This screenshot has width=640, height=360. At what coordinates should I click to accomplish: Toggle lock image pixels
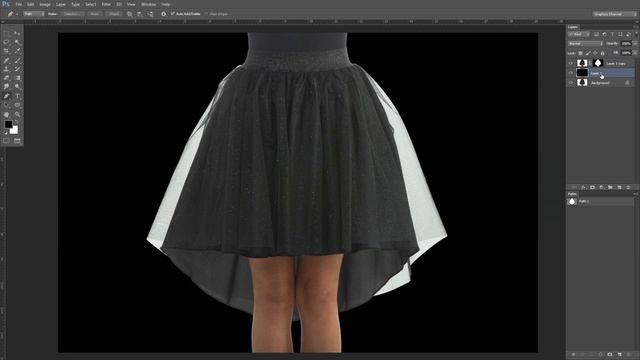click(x=588, y=53)
